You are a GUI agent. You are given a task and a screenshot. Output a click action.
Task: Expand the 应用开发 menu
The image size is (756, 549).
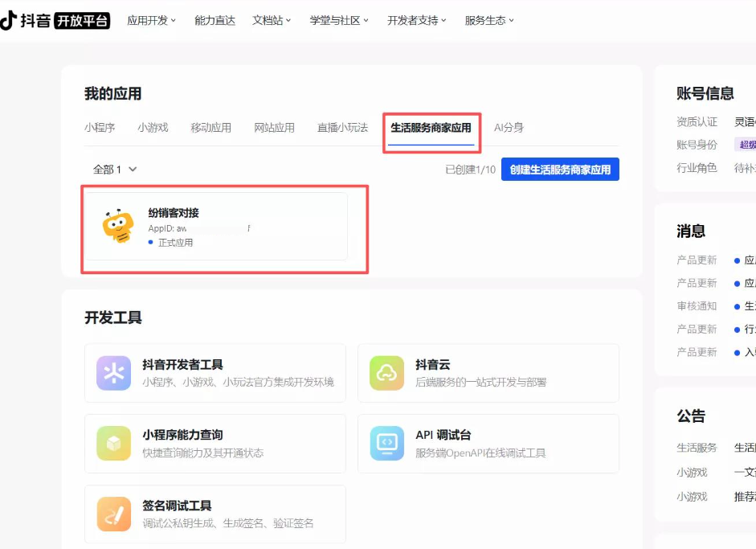151,20
